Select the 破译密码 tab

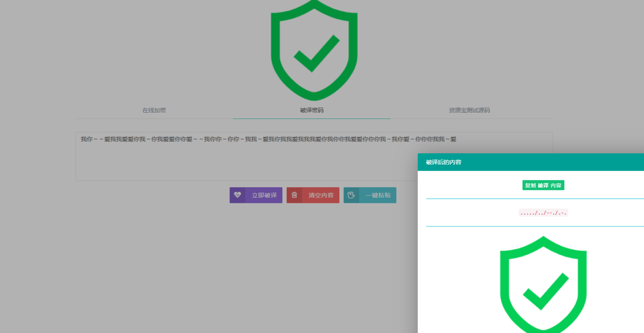(312, 110)
